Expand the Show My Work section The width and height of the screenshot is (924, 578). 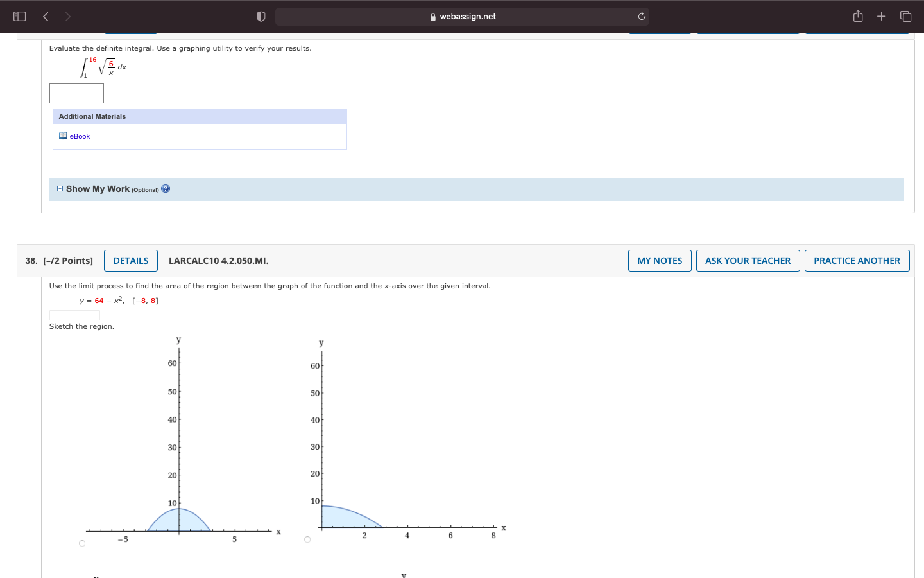tap(60, 188)
